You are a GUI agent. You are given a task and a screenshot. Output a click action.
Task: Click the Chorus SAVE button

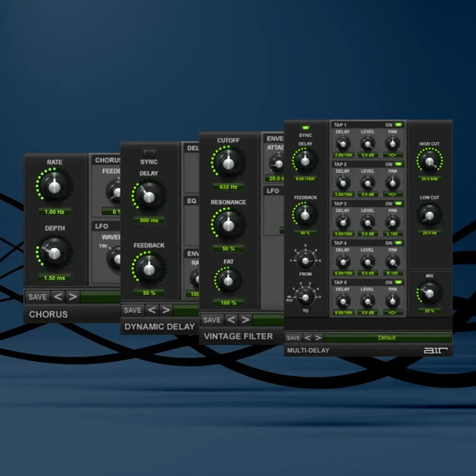click(38, 296)
